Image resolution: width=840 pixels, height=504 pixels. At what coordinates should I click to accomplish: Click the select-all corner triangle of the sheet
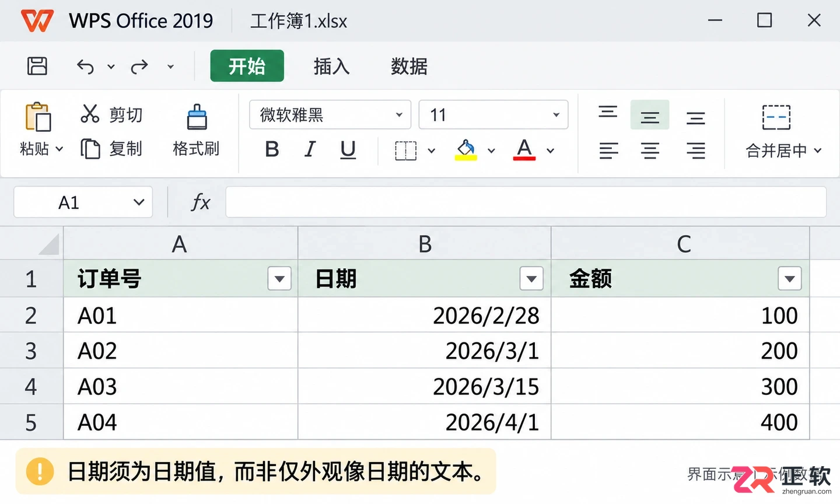[49, 244]
